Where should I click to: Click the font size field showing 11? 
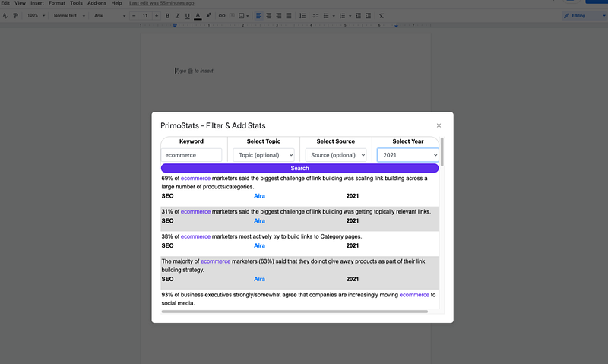coord(145,16)
